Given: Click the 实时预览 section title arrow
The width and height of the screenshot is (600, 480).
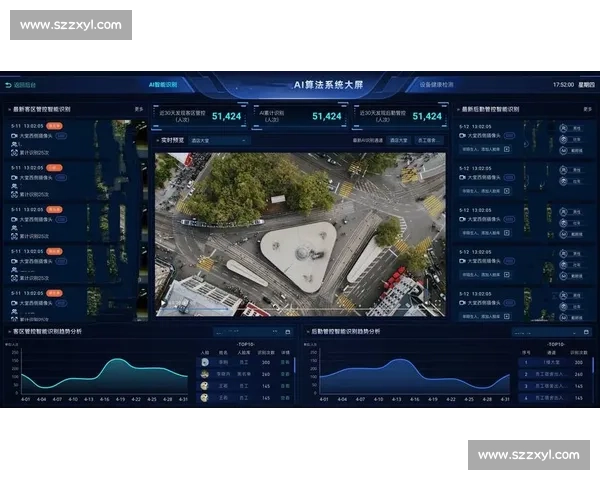Looking at the screenshot, I should pyautogui.click(x=157, y=140).
